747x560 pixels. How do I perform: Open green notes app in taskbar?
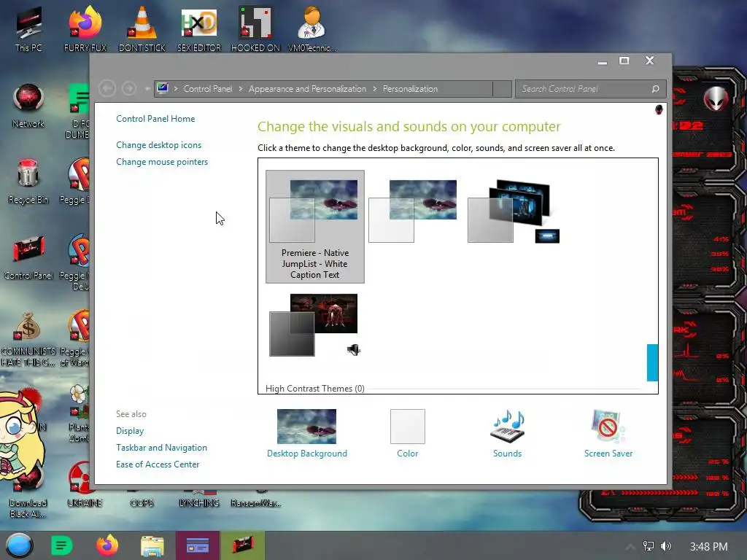coord(61,545)
